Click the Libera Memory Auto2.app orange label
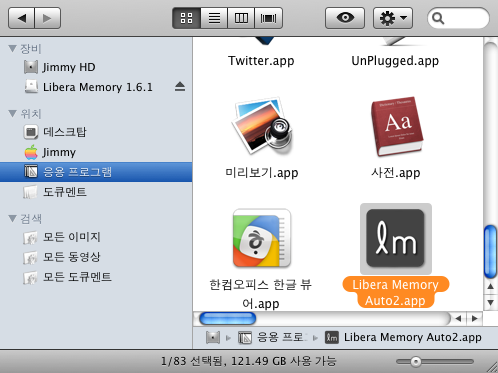498x373 pixels. [x=396, y=292]
